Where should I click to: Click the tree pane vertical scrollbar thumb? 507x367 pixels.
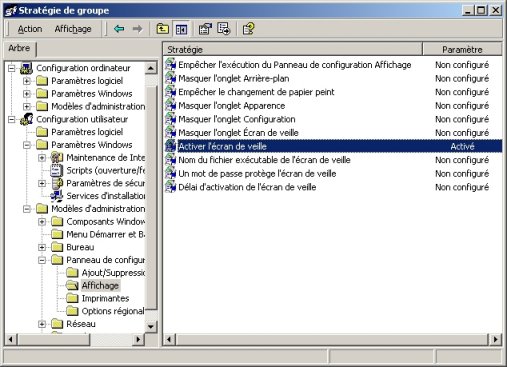coord(151,198)
